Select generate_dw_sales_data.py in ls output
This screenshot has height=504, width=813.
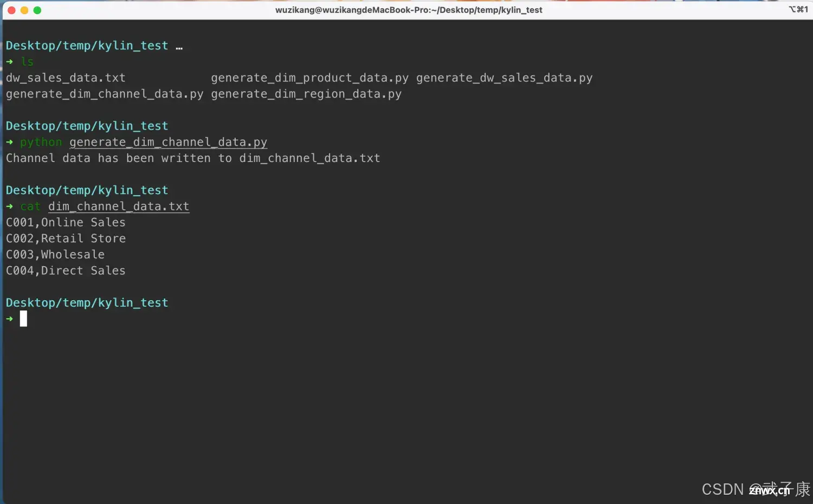(504, 78)
